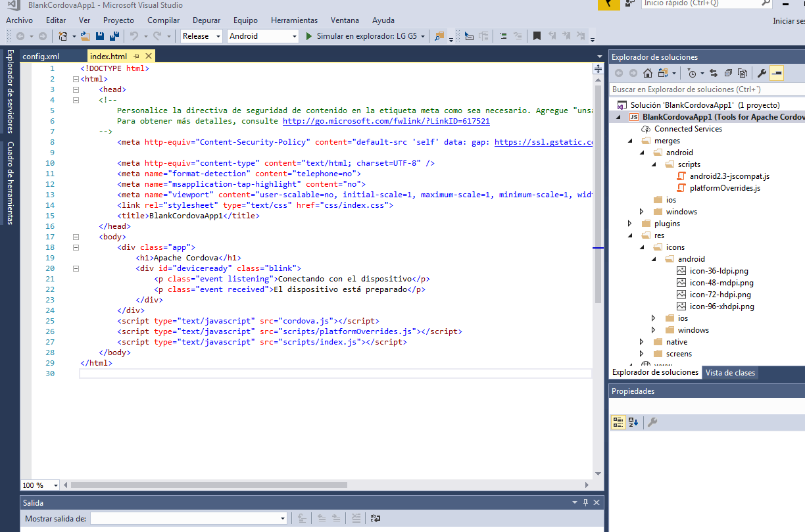Toggle the Categorized view in Propiedades panel
Viewport: 805px width, 532px height.
tap(618, 422)
